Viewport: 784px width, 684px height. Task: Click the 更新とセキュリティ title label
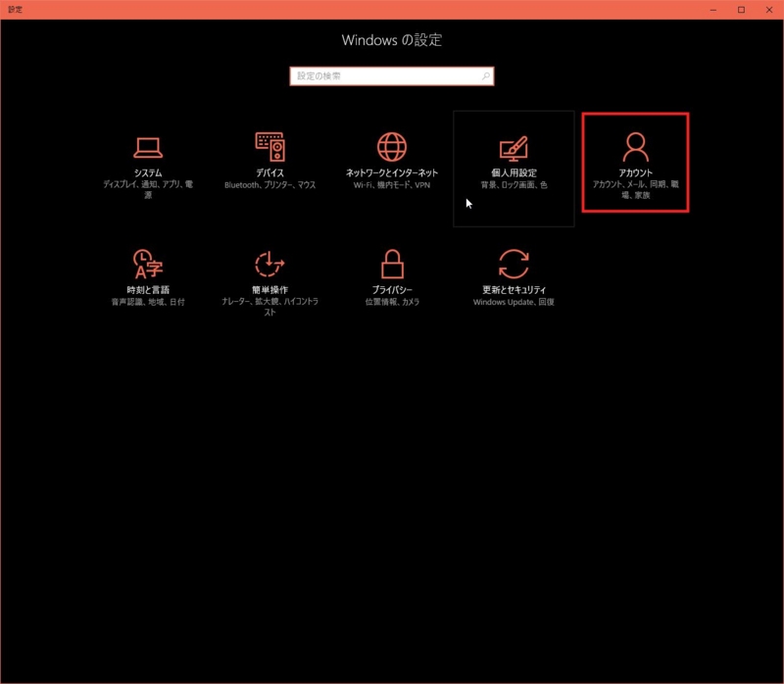[514, 289]
